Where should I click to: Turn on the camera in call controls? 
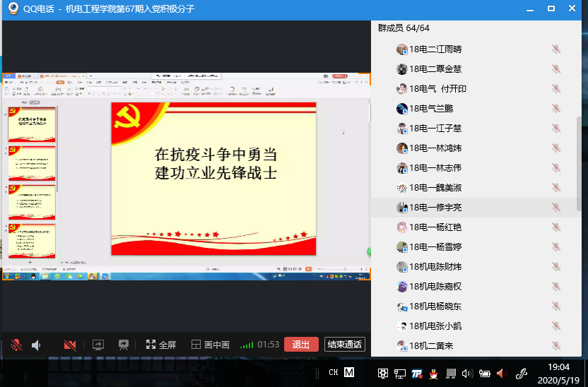point(70,345)
